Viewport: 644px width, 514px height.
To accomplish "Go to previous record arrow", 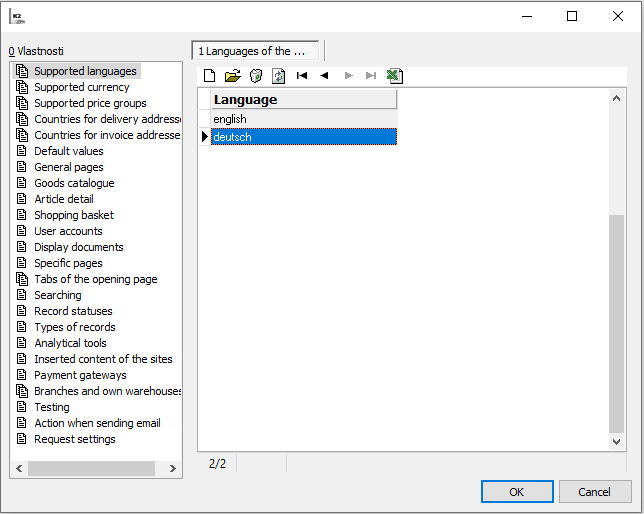I will click(324, 76).
